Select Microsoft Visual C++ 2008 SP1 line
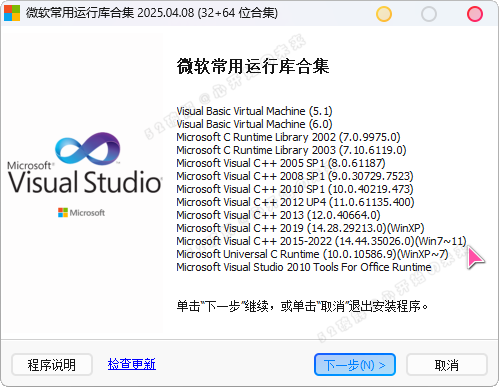The image size is (499, 387). click(x=295, y=176)
